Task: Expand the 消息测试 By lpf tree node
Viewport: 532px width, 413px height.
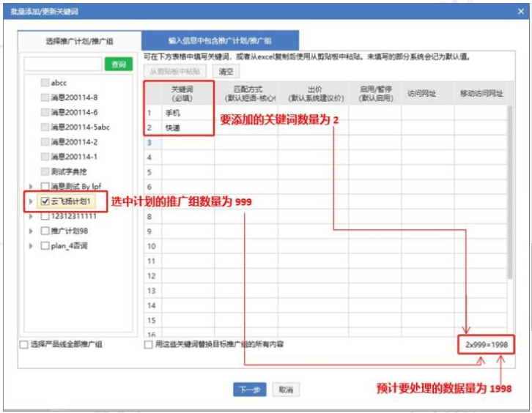Action: click(x=31, y=186)
